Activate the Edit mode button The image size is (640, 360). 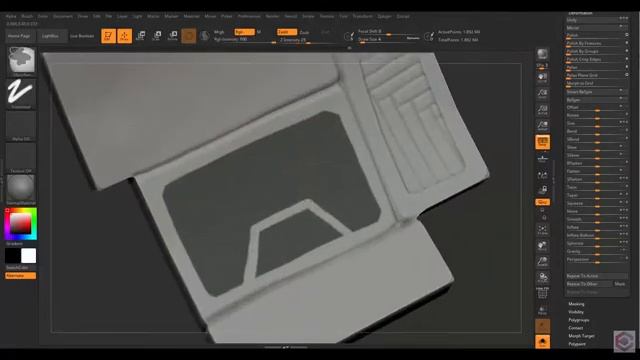109,36
